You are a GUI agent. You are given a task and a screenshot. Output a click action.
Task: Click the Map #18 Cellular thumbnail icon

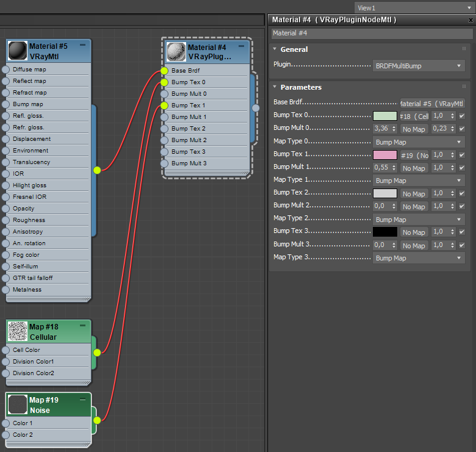click(x=18, y=332)
